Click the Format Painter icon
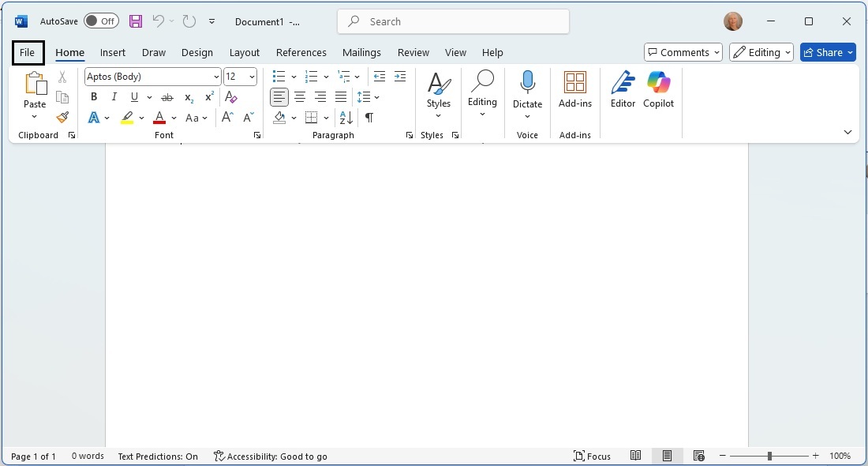The height and width of the screenshot is (466, 868). click(62, 118)
